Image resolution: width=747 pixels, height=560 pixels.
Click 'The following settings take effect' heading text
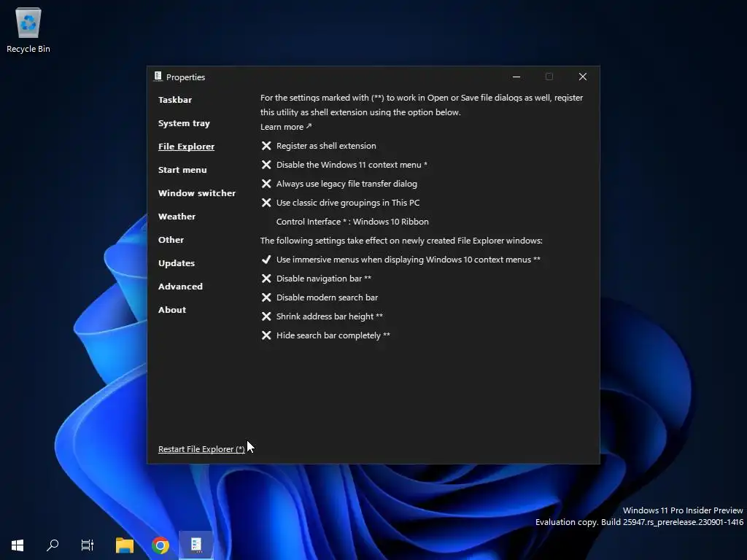point(401,241)
